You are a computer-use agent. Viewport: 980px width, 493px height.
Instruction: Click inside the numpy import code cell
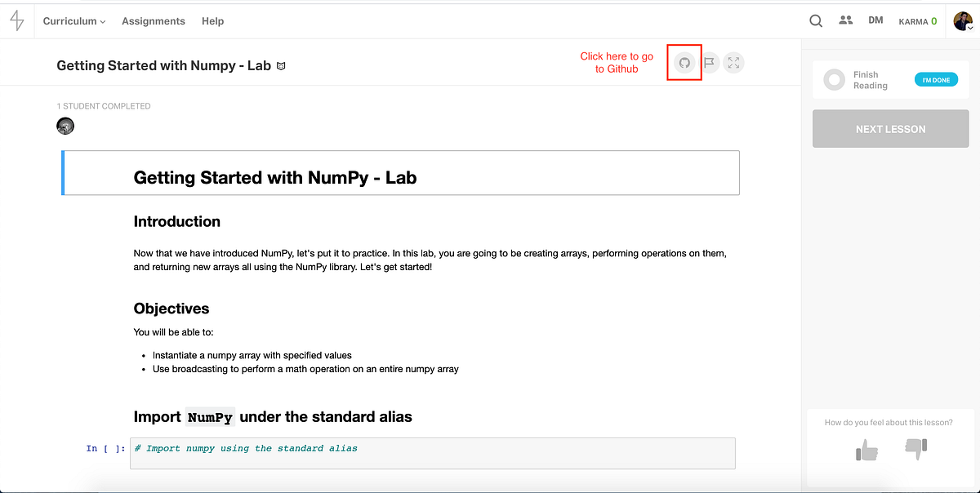(x=431, y=453)
